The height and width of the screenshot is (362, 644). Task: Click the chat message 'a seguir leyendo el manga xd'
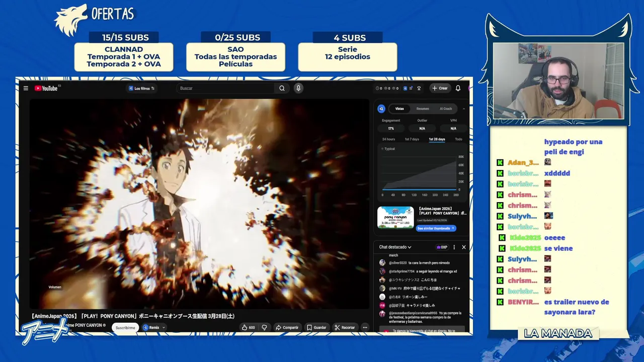(x=436, y=271)
